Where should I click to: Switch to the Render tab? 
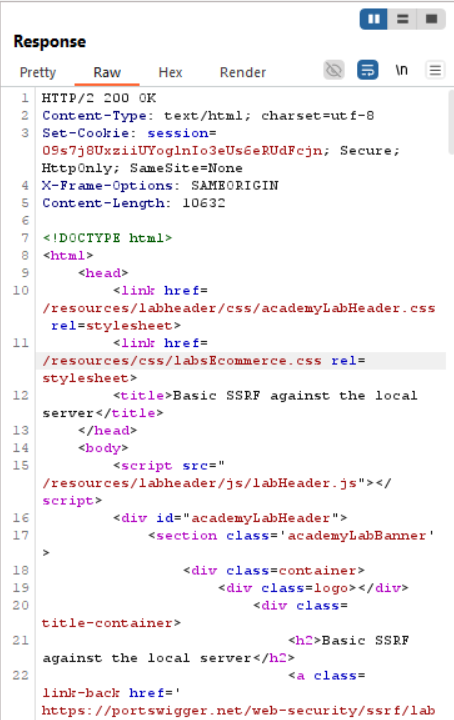pyautogui.click(x=243, y=73)
